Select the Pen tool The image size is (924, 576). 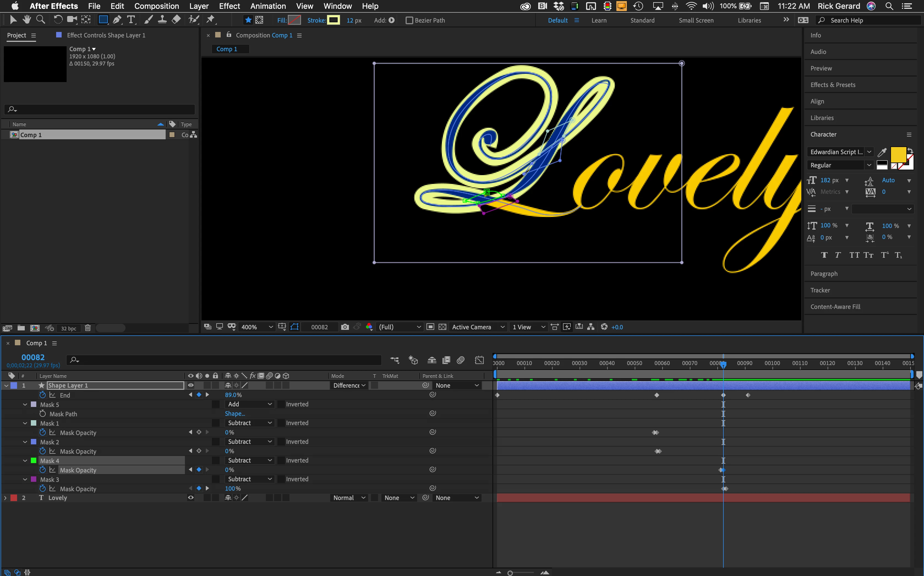coord(117,20)
